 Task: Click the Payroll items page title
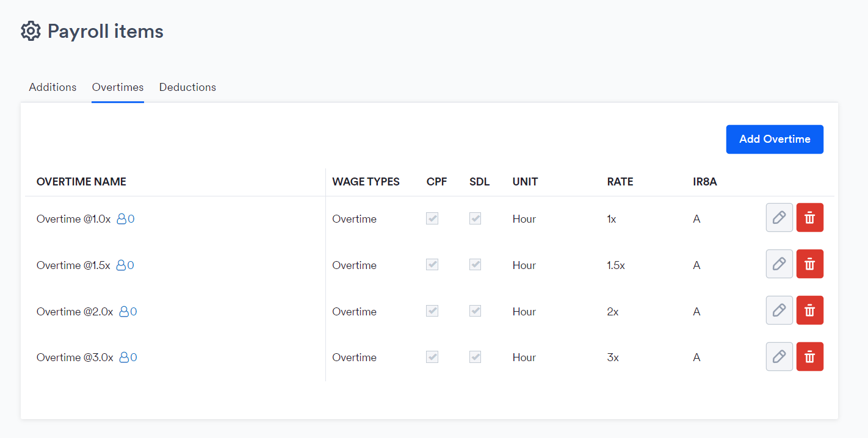click(x=106, y=31)
